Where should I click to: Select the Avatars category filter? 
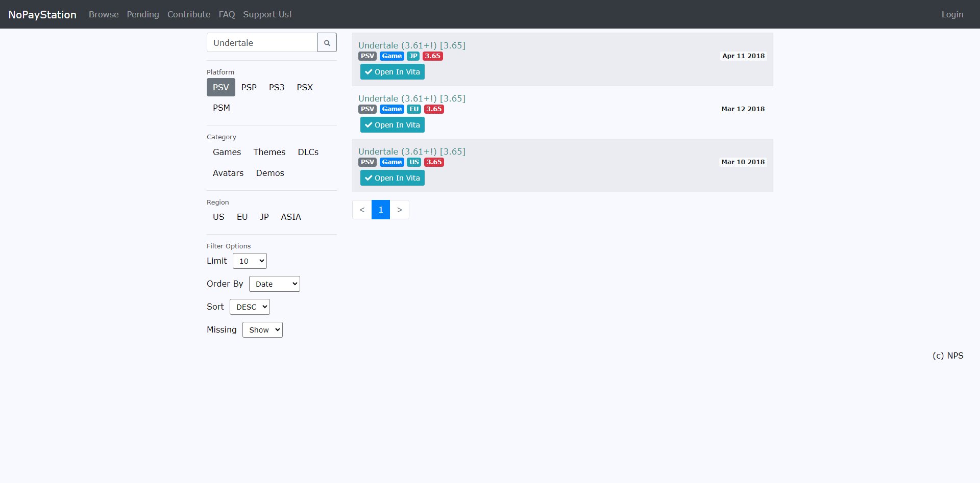[228, 173]
